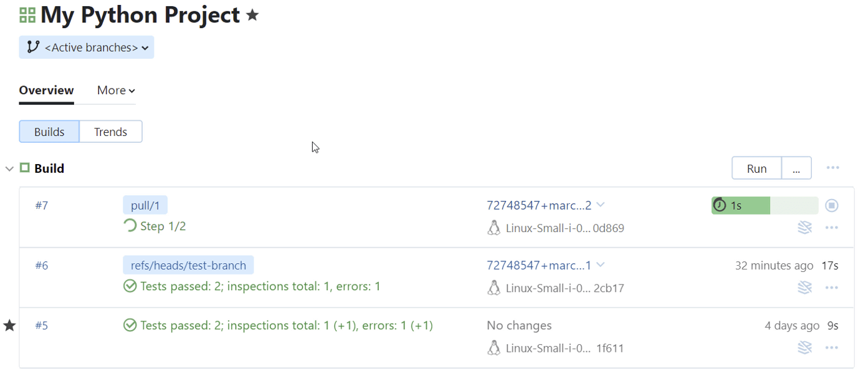Switch to the Trends view

pos(110,132)
